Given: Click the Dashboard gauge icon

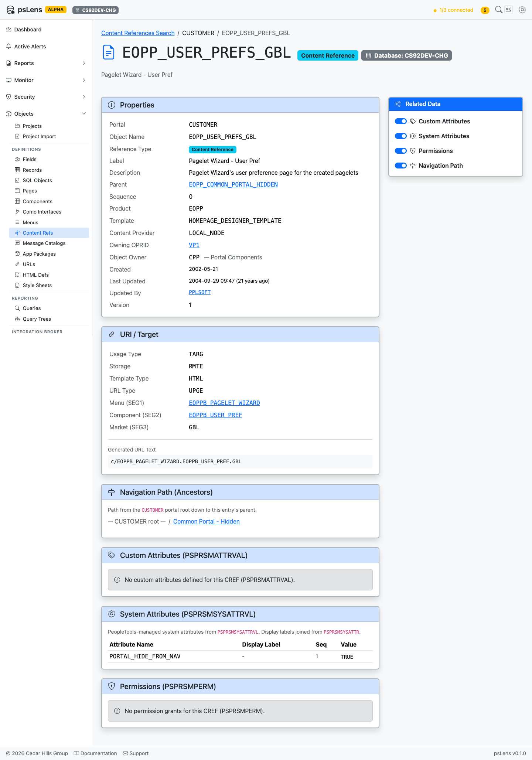Looking at the screenshot, I should 8,30.
